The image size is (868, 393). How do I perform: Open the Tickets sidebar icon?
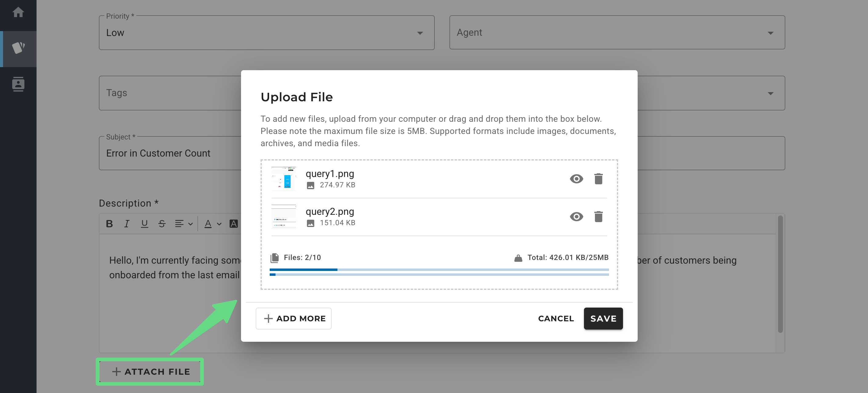pyautogui.click(x=18, y=48)
